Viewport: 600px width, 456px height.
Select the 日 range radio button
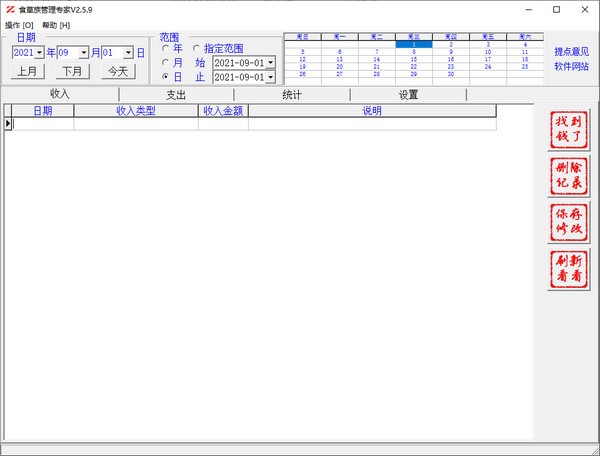coord(166,77)
